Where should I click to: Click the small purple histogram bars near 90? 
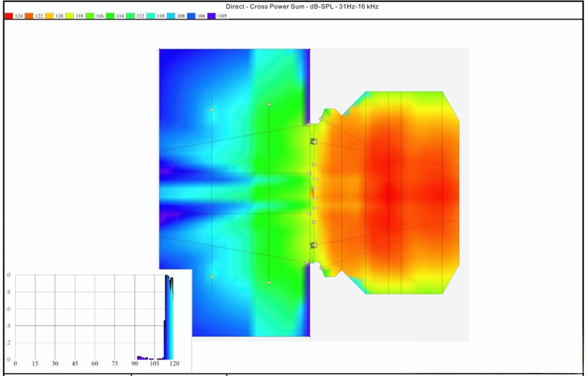(140, 357)
